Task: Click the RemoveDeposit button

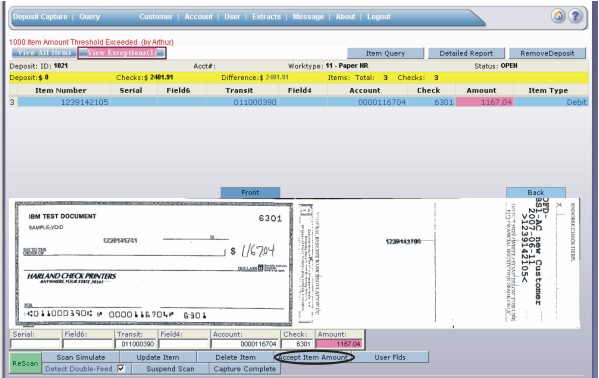Action: click(547, 53)
